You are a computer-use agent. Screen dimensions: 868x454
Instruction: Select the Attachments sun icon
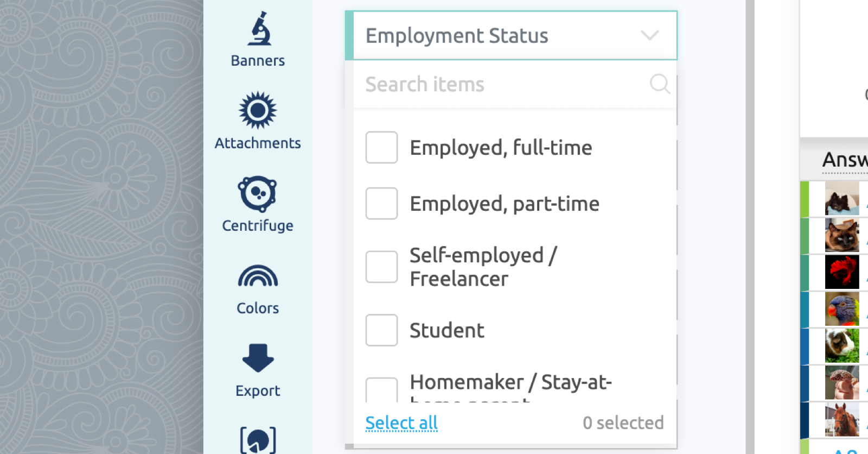click(x=258, y=110)
